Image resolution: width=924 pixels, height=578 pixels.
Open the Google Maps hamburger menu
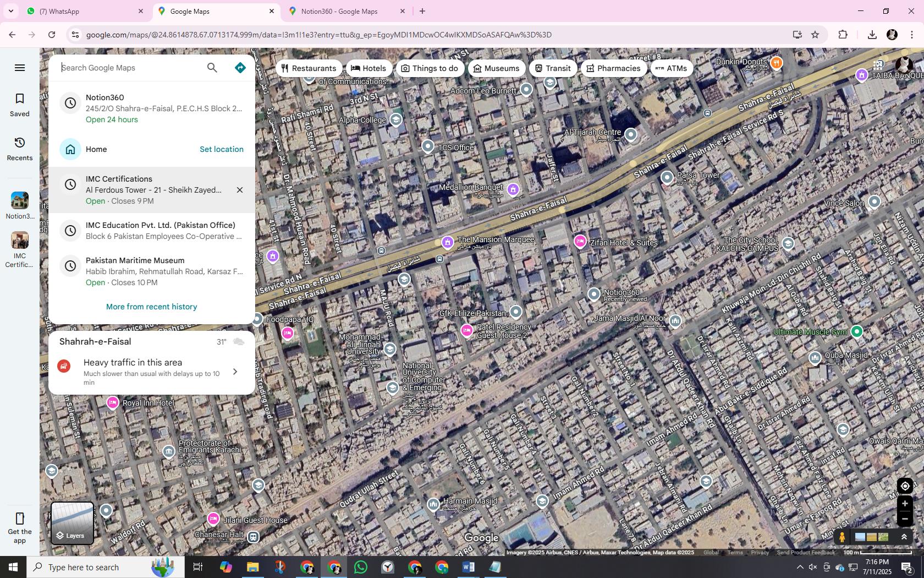coord(20,68)
